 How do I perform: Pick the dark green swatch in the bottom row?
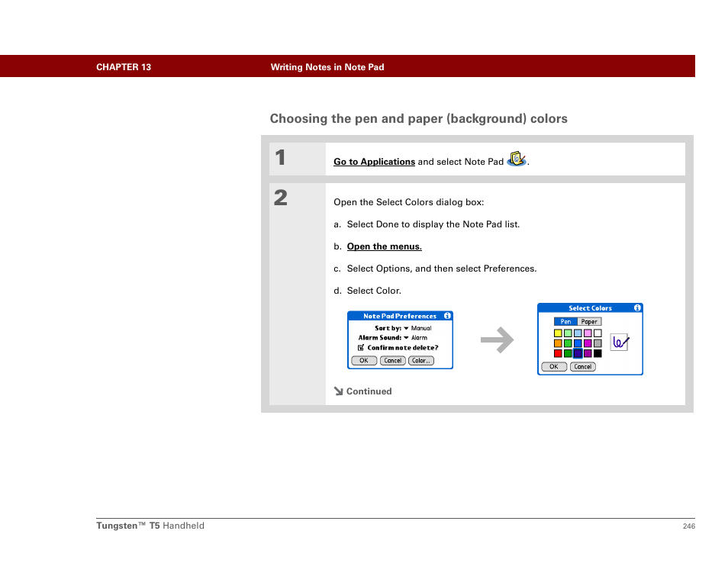point(568,354)
